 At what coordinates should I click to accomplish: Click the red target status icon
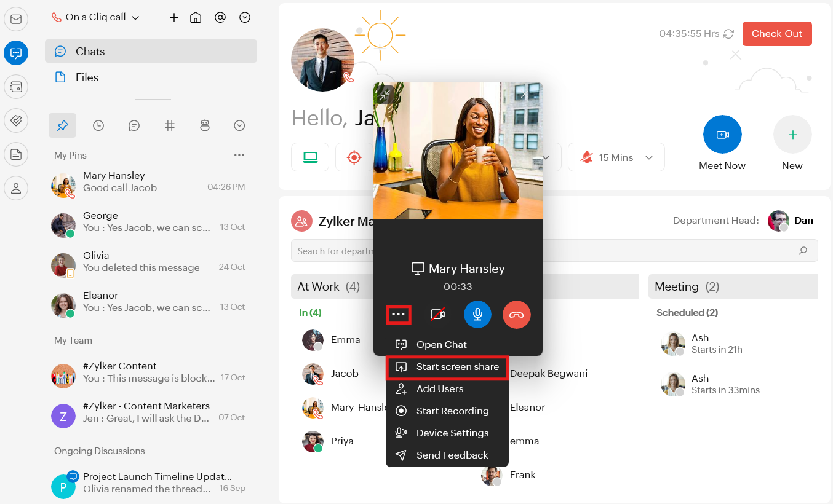[354, 157]
